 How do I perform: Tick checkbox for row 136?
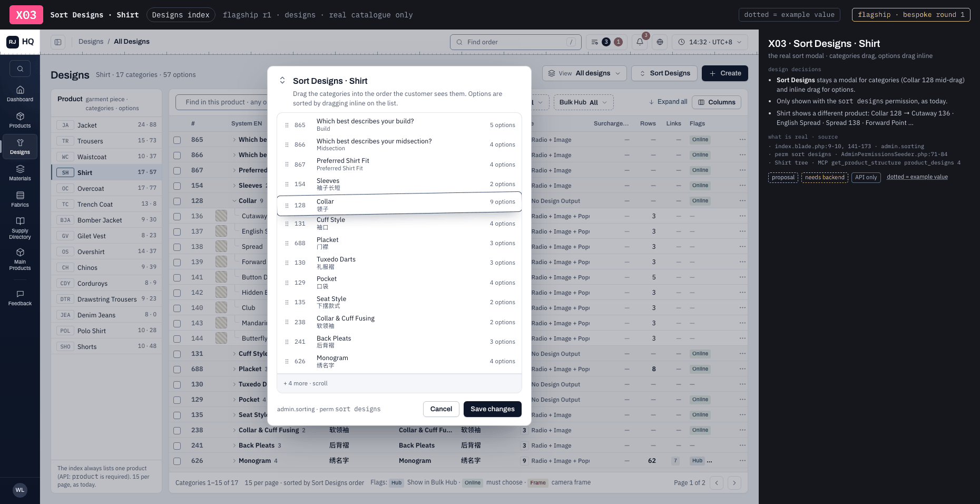[177, 217]
